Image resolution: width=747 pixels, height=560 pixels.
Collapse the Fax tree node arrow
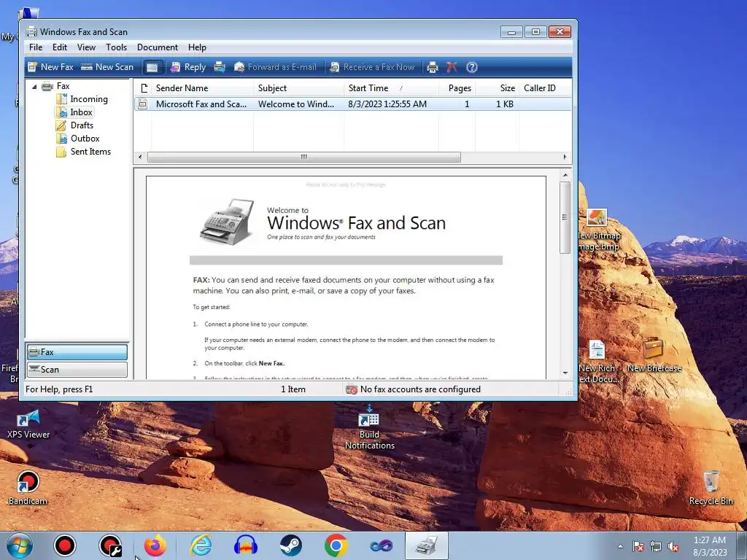[x=34, y=87]
